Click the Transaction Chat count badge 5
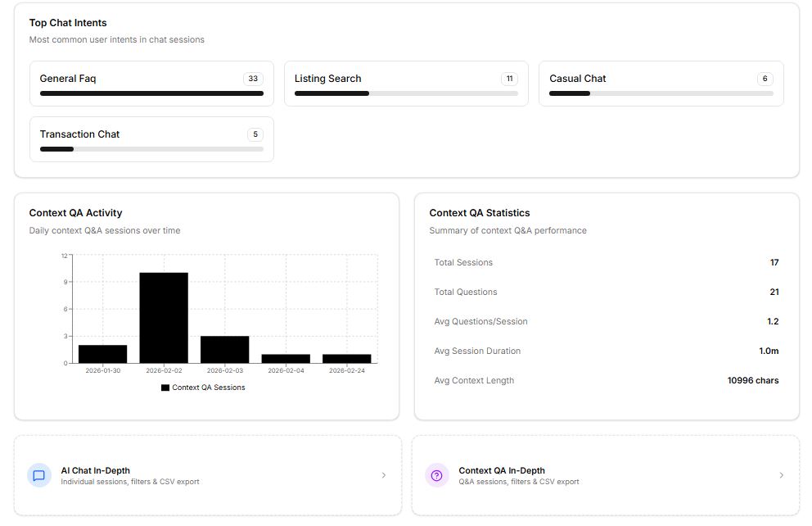This screenshot has height=526, width=812. 255,134
